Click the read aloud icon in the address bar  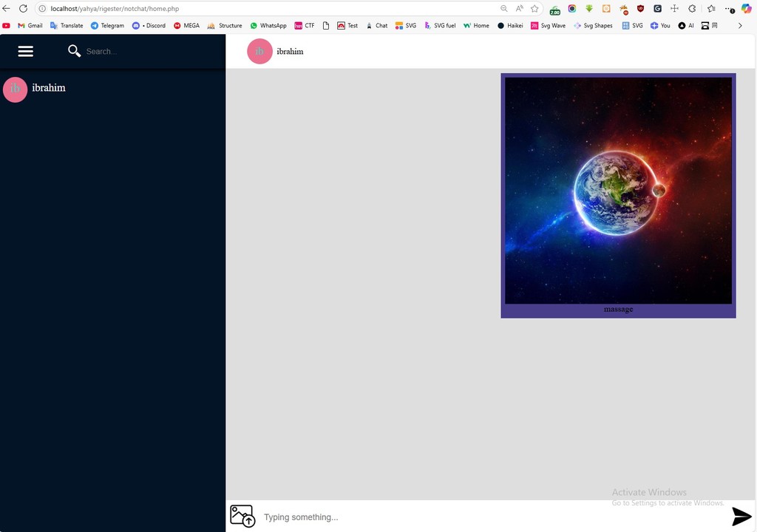pyautogui.click(x=520, y=9)
